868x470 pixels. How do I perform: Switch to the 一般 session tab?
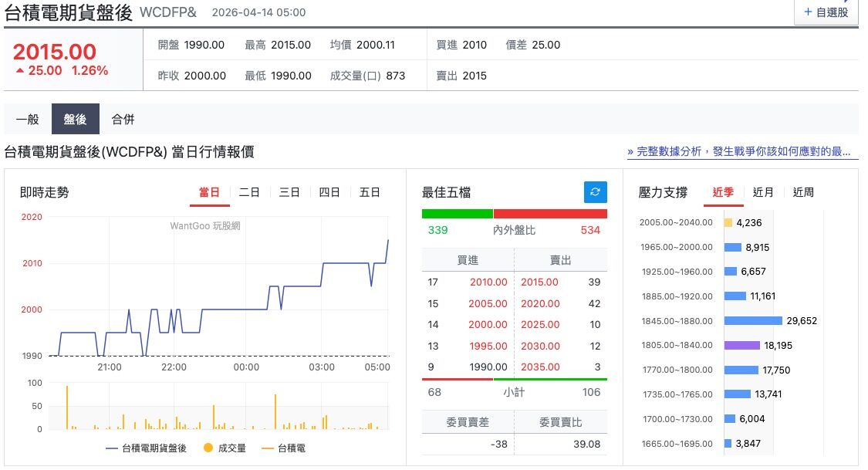[x=28, y=119]
